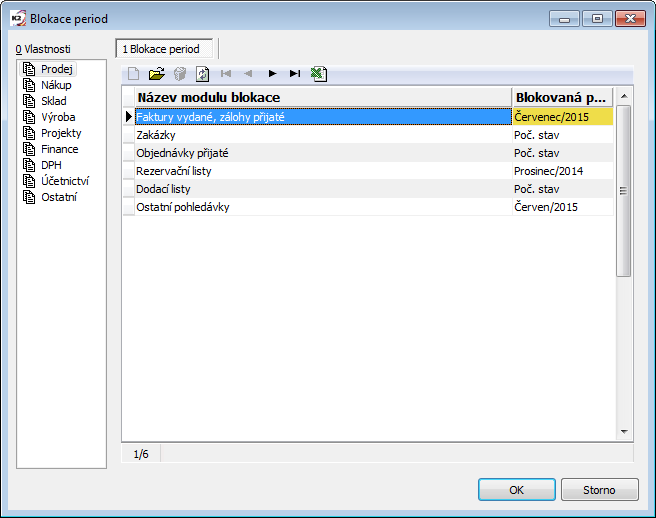Minimize the Blokace period window
This screenshot has width=656, height=518.
point(564,19)
